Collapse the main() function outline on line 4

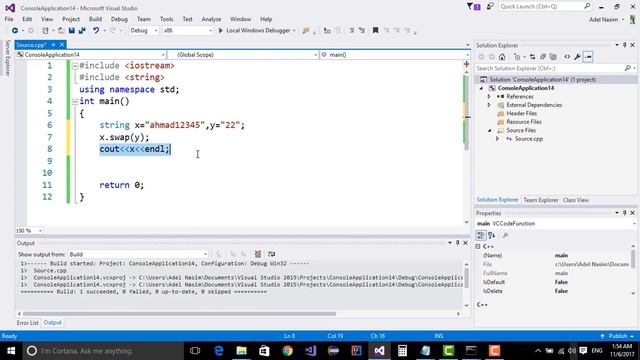(x=75, y=102)
